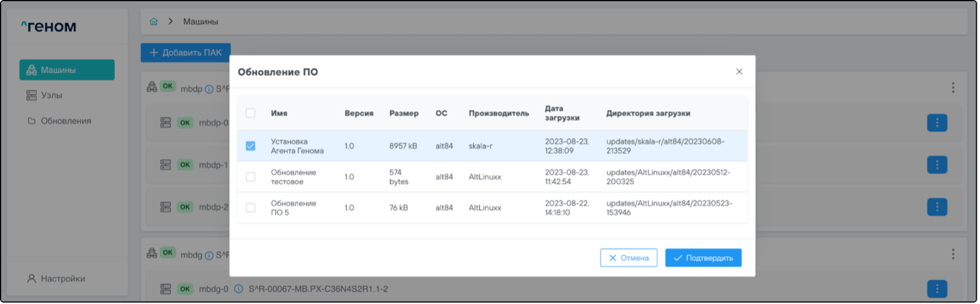Image resolution: width=980 pixels, height=304 pixels.
Task: Click the server icon beside mbdp-1
Action: pyautogui.click(x=165, y=165)
